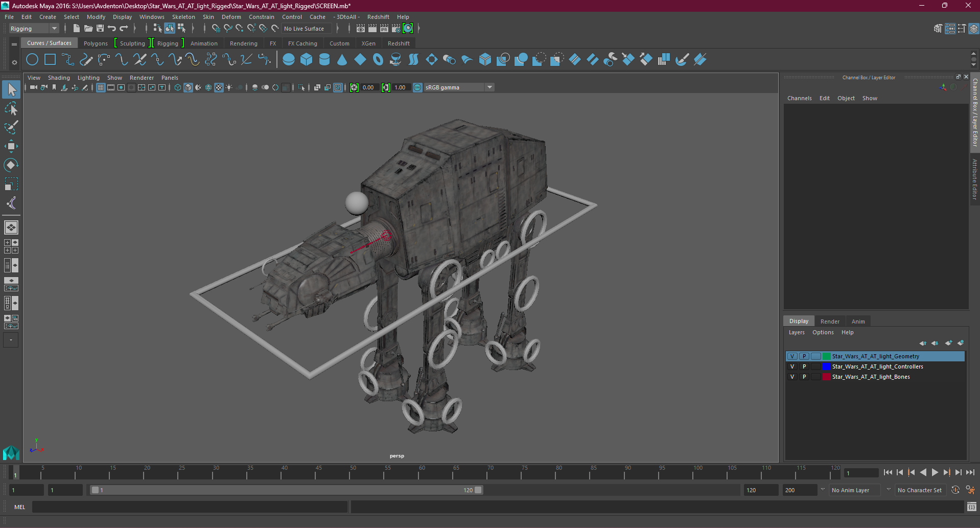Image resolution: width=980 pixels, height=528 pixels.
Task: Open the Panels menu in viewport
Action: click(x=170, y=78)
